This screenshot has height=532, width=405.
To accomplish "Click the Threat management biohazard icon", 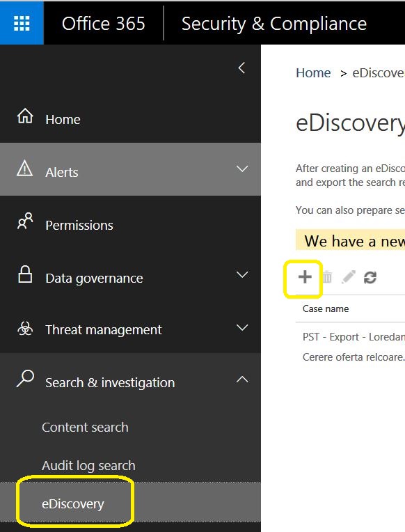I will (25, 328).
